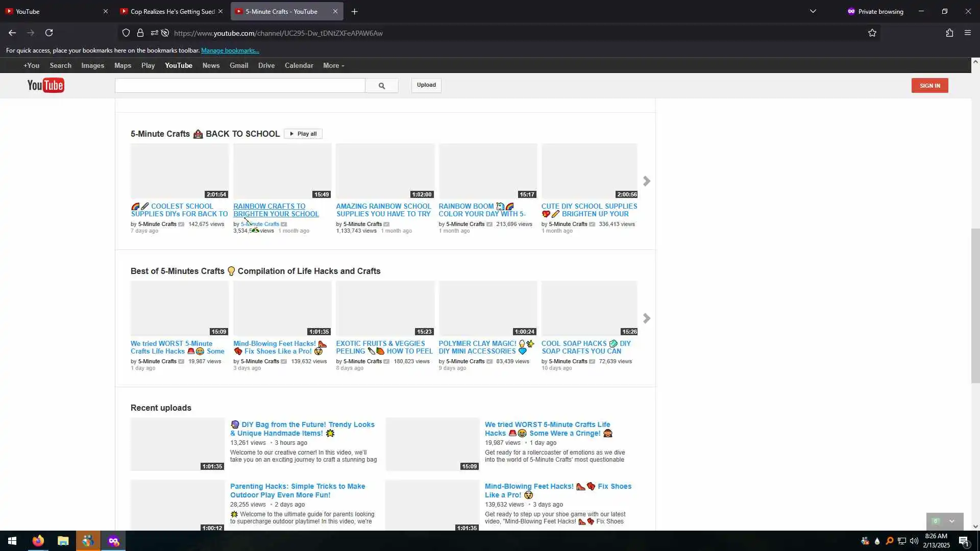This screenshot has width=980, height=551.
Task: Click the red SIGN IN button
Action: click(929, 86)
